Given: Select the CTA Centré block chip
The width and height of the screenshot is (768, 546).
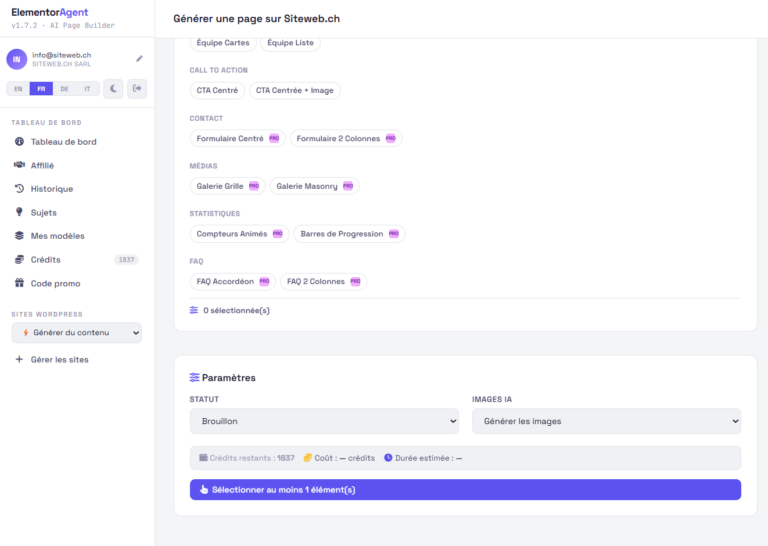Looking at the screenshot, I should point(217,91).
